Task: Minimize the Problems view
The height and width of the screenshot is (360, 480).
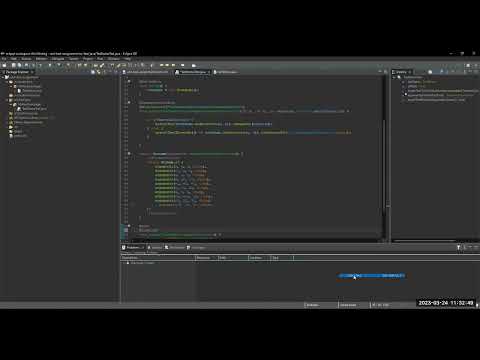Action: (470, 247)
